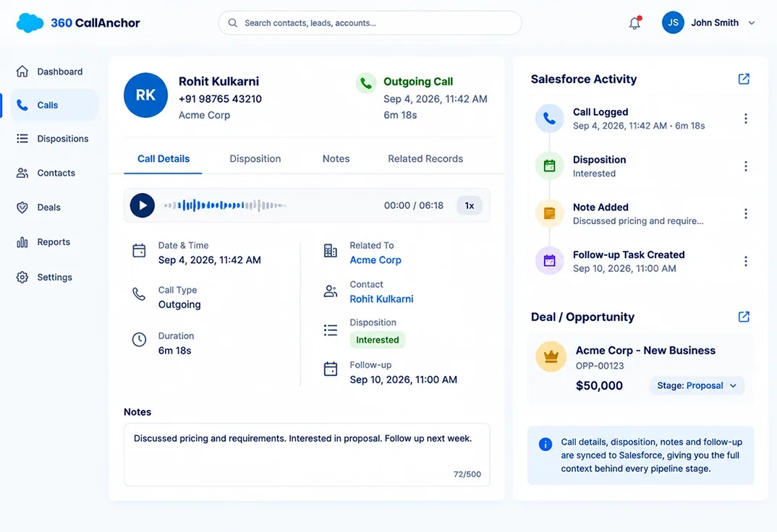
Task: Select Calls in the sidebar
Action: tap(54, 105)
